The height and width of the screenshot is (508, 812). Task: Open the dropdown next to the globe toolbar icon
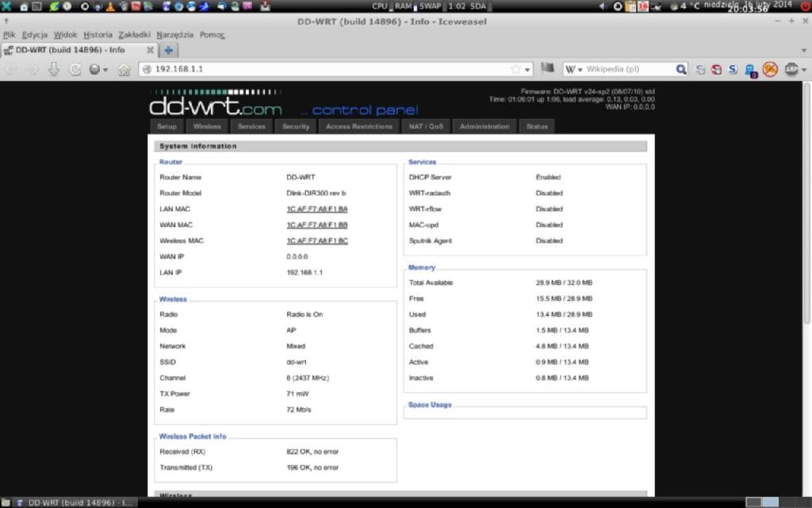105,70
